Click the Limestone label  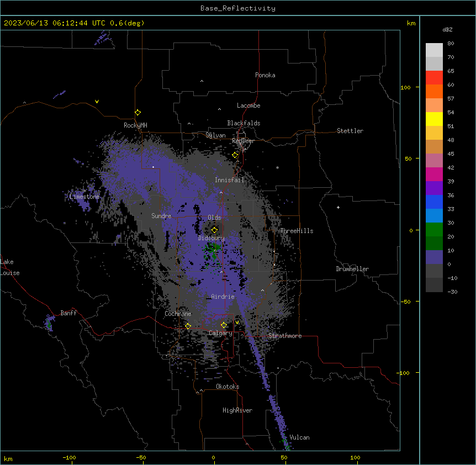coord(84,197)
